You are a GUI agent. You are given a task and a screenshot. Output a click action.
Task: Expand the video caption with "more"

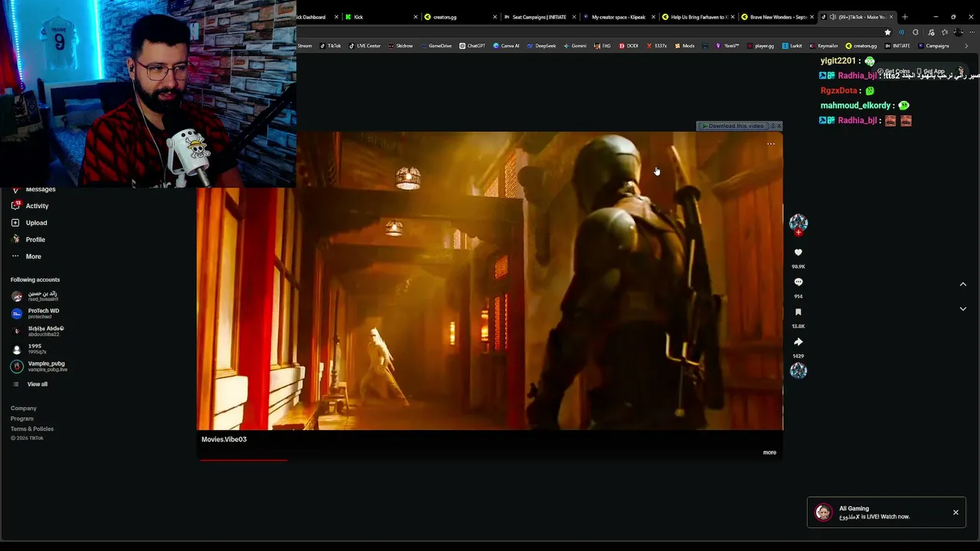pyautogui.click(x=769, y=452)
